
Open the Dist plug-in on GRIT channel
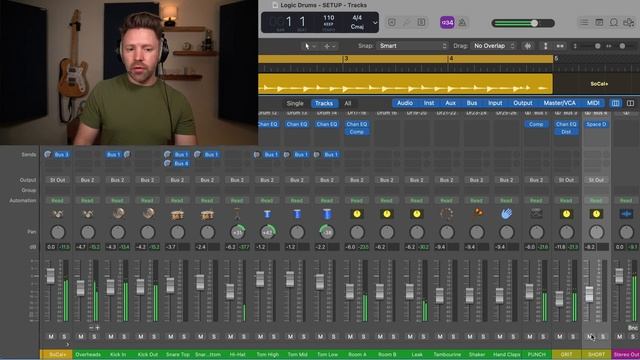tap(566, 132)
